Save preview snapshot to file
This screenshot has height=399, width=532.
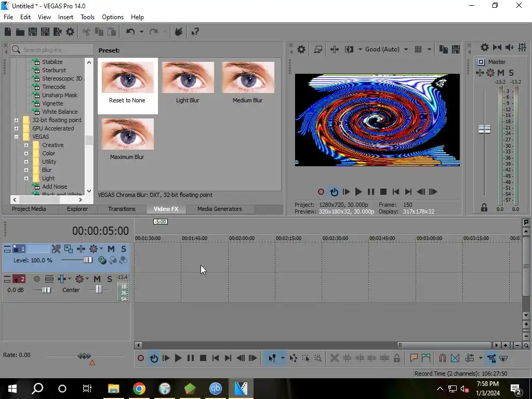pos(456,49)
